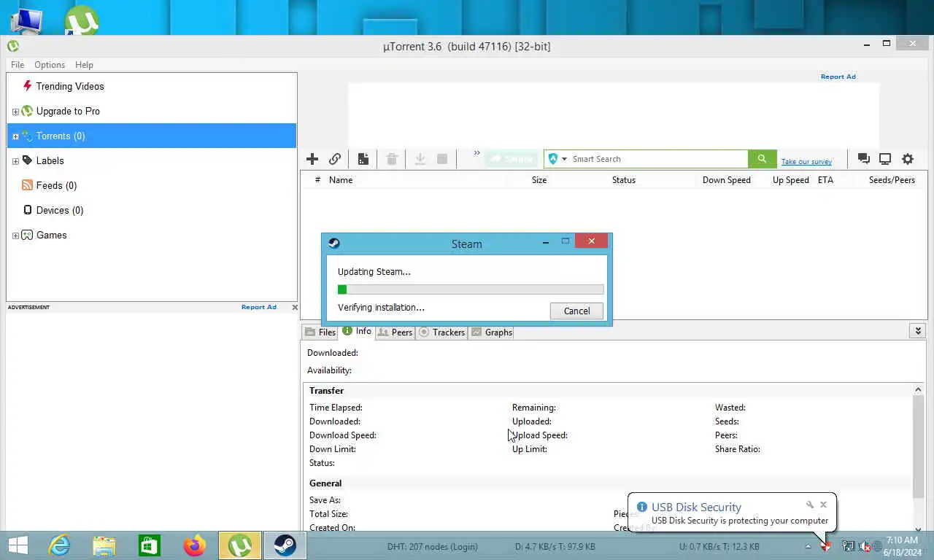The image size is (934, 560).
Task: Open the File menu
Action: point(18,65)
